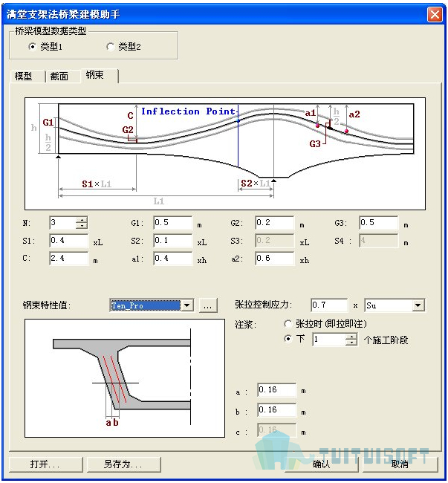448x483 pixels.
Task: Open the 钢束特性值 Ten_Pro dropdown
Action: pyautogui.click(x=187, y=305)
